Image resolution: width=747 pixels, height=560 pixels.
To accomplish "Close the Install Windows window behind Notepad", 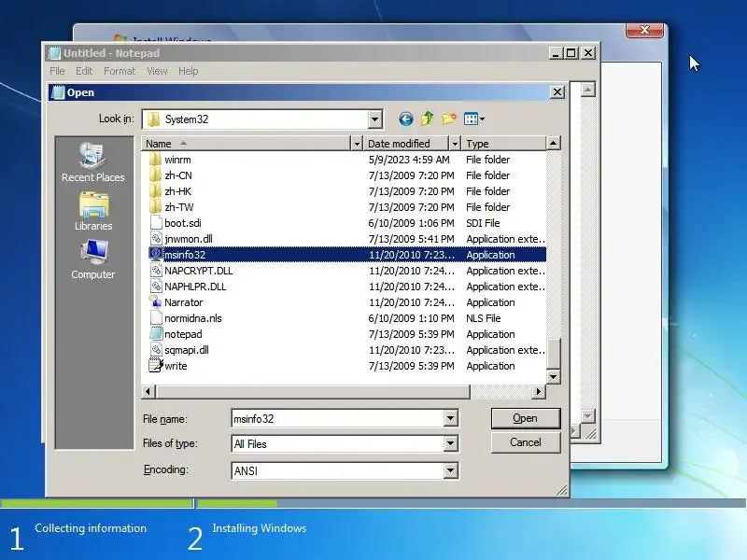I will (644, 30).
